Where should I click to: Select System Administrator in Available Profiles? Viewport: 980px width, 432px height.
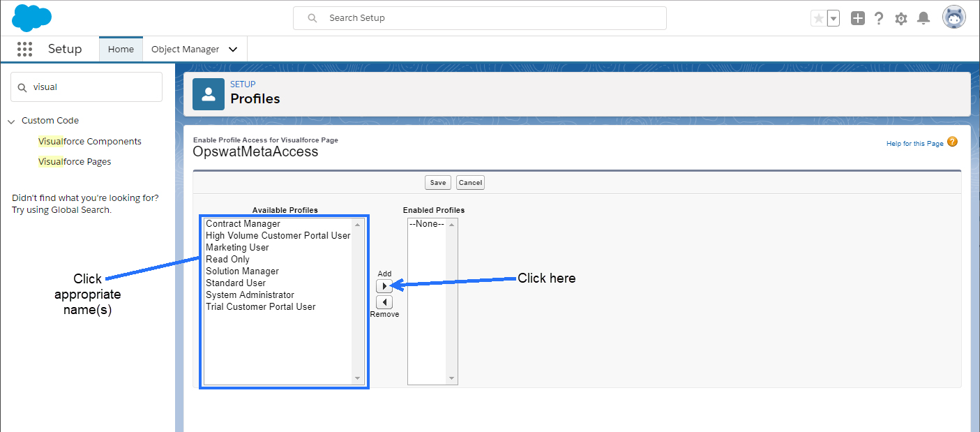pyautogui.click(x=278, y=295)
